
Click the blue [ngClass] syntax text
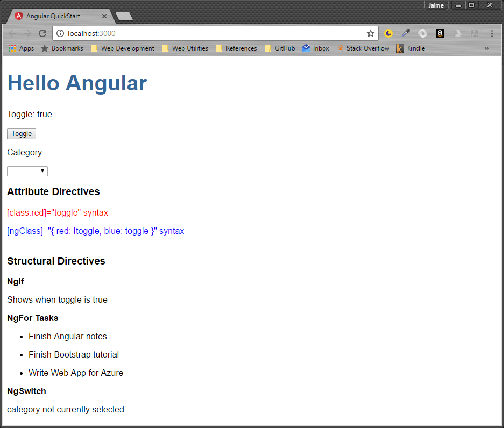pos(95,231)
